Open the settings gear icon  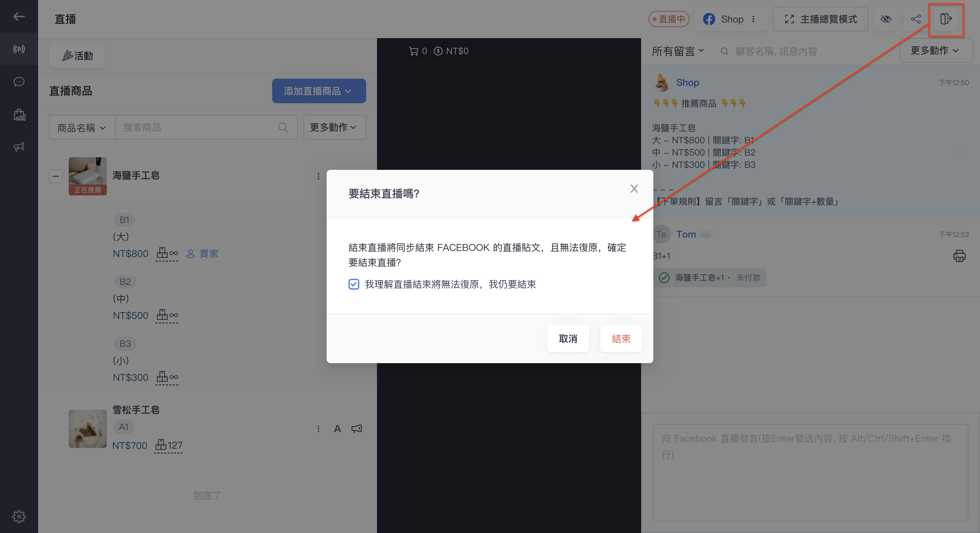(19, 516)
